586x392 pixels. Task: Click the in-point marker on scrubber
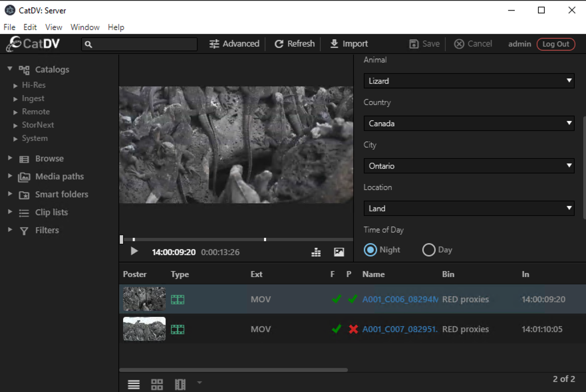(134, 239)
